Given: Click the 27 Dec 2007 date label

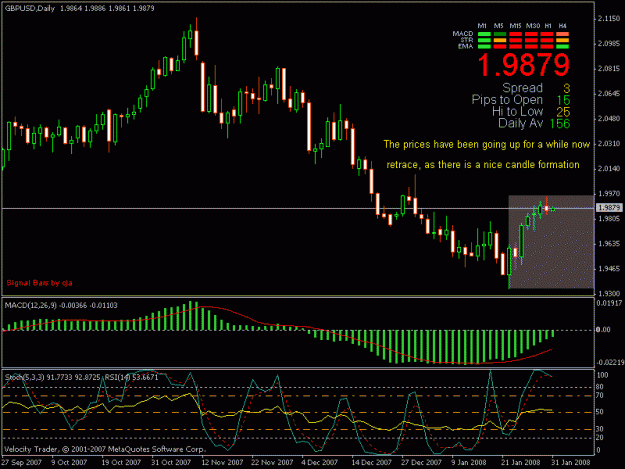Looking at the screenshot, I should 421,462.
